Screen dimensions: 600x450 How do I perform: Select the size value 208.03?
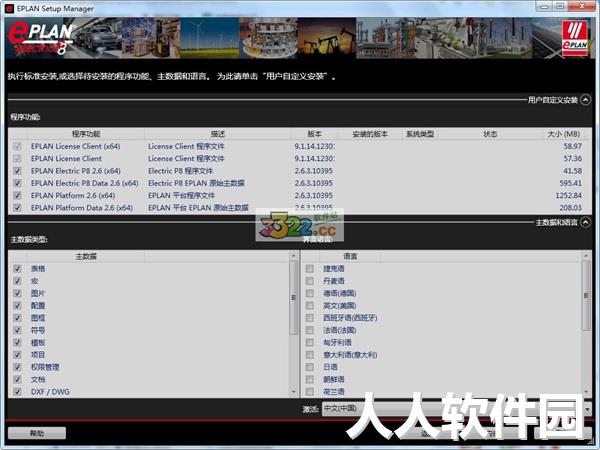click(570, 207)
